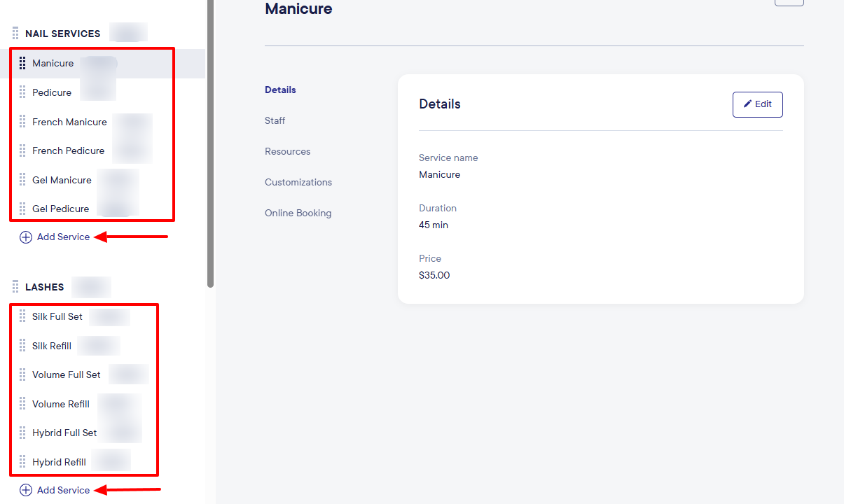
Task: Click the drag handle beside Hybrid Refill
Action: 22,462
